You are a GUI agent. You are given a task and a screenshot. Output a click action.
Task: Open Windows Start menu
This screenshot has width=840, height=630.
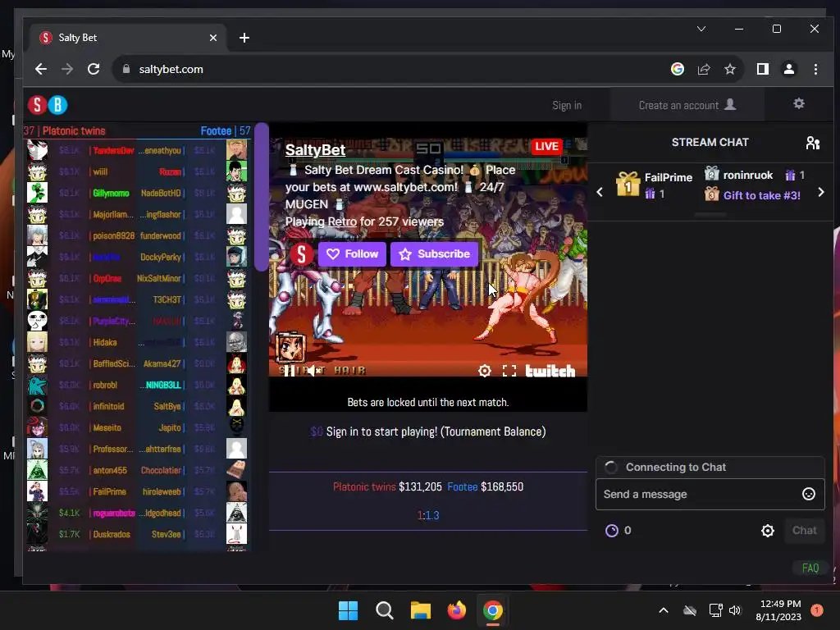coord(348,610)
